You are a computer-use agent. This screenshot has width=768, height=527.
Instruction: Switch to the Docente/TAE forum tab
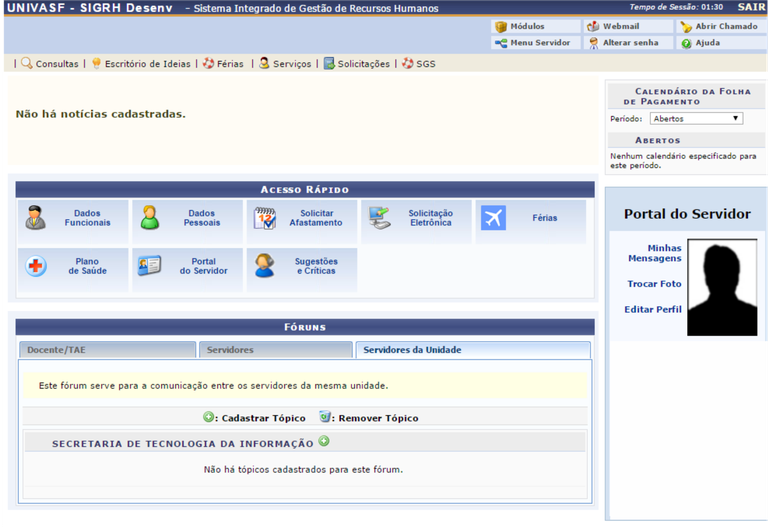106,350
